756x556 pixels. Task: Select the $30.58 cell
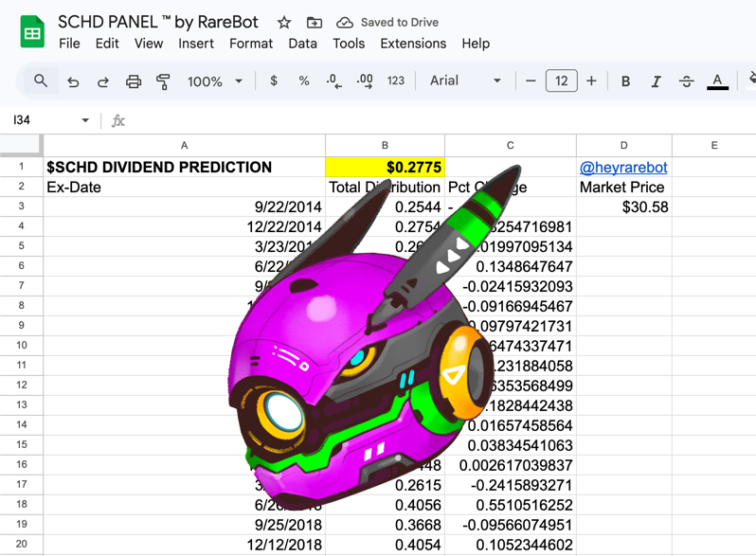click(624, 206)
